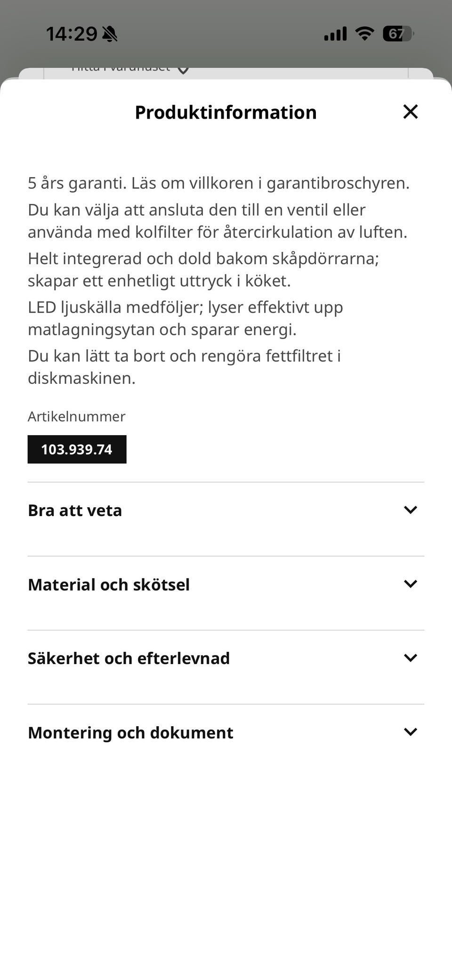Tap the silent mode bell icon
The image size is (452, 980).
(x=110, y=34)
